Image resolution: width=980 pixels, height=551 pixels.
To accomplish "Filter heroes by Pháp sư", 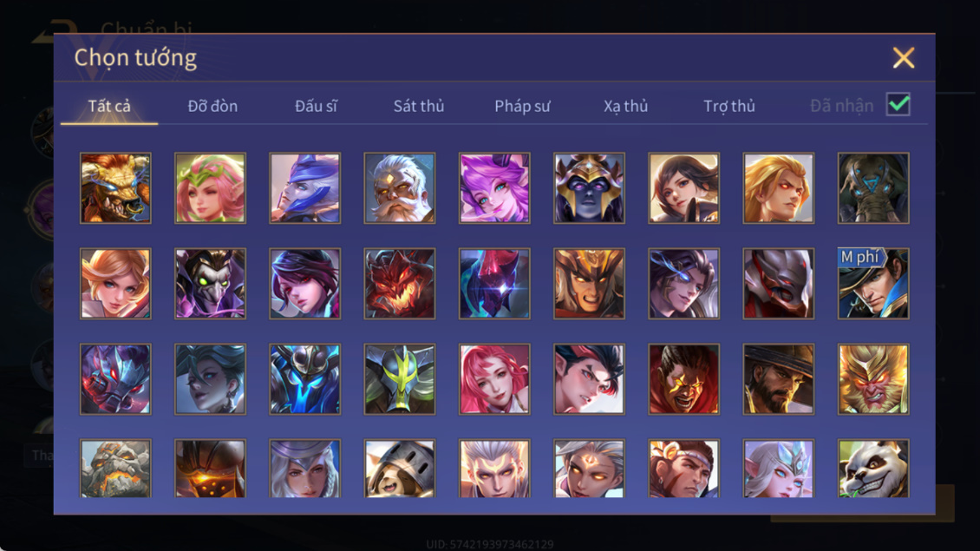I will (x=522, y=107).
